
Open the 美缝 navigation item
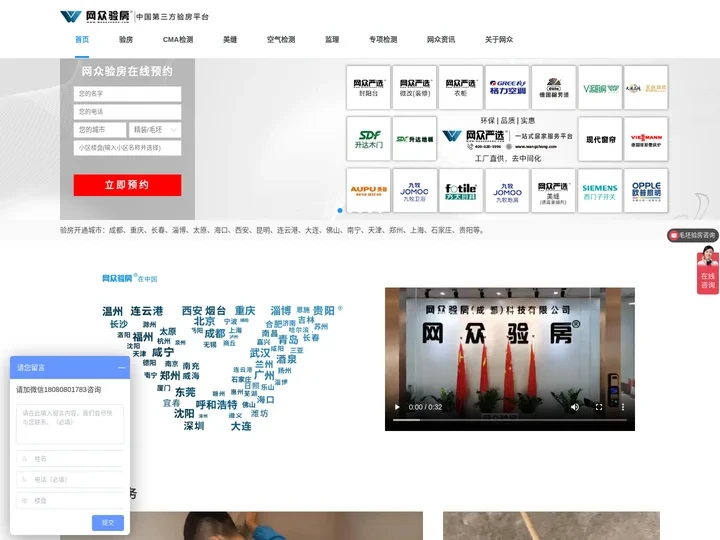pyautogui.click(x=230, y=39)
